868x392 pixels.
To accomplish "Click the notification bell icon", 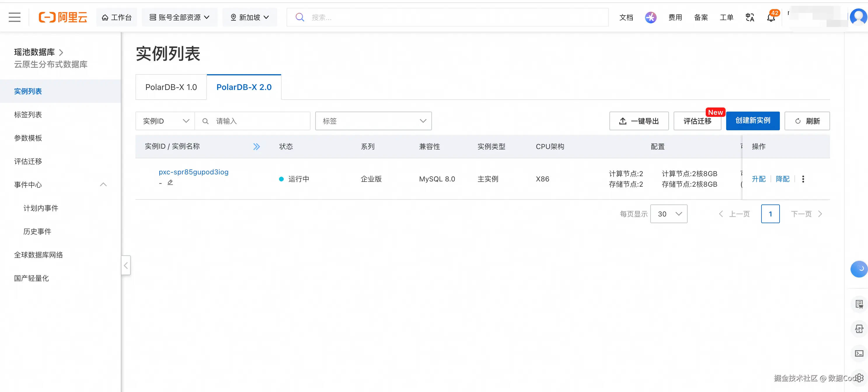I will pyautogui.click(x=771, y=18).
